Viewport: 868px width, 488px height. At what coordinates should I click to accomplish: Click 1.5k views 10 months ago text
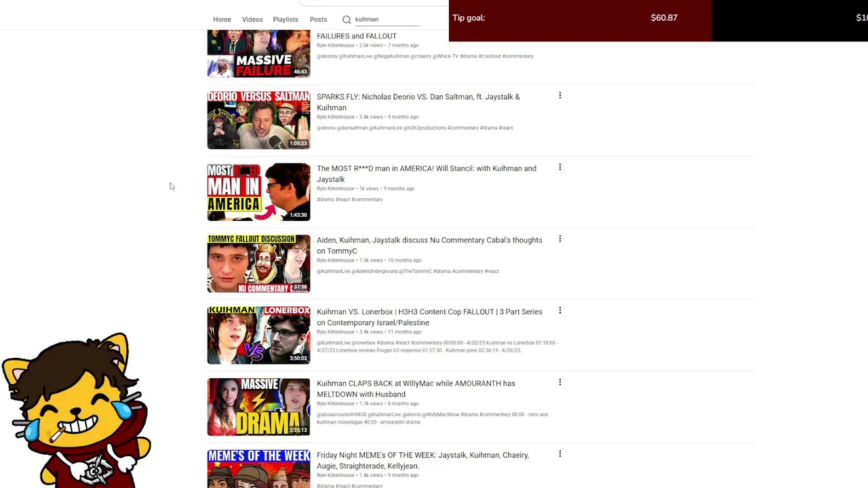390,260
